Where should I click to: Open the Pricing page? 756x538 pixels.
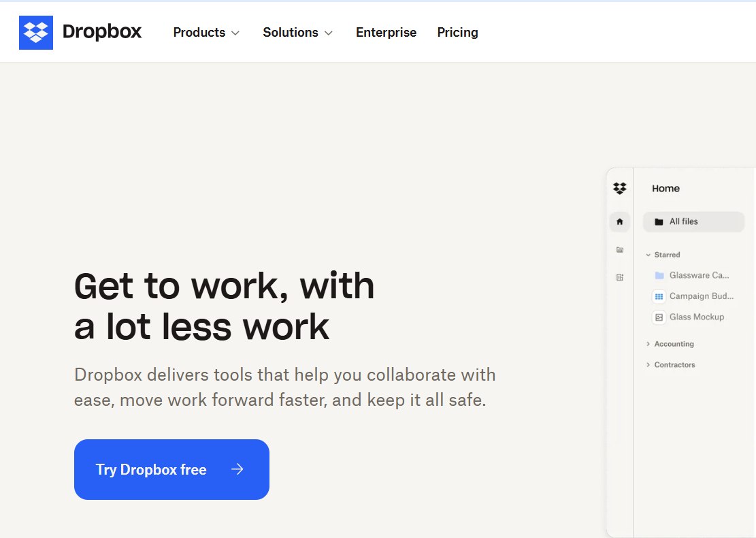[457, 32]
